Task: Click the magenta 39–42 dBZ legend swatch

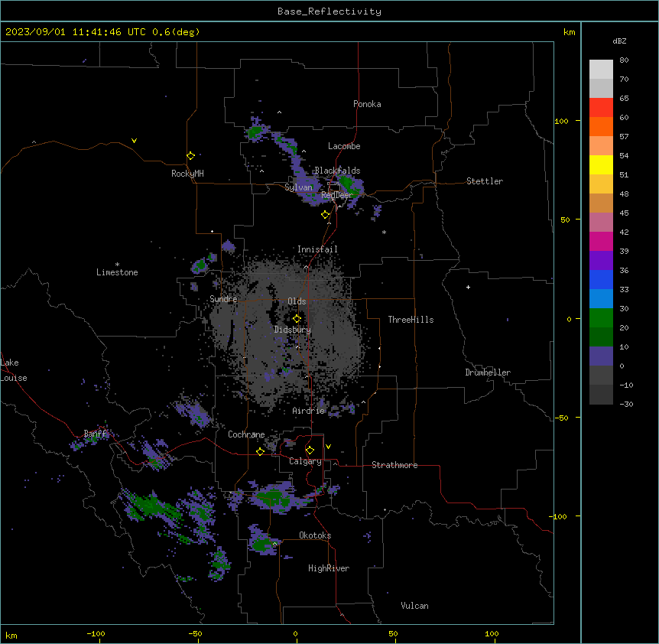Action: point(601,241)
